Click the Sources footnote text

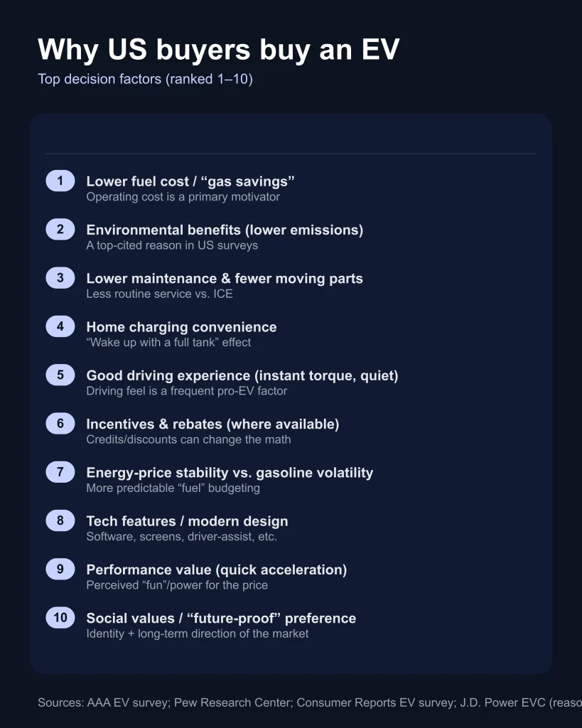(x=309, y=702)
